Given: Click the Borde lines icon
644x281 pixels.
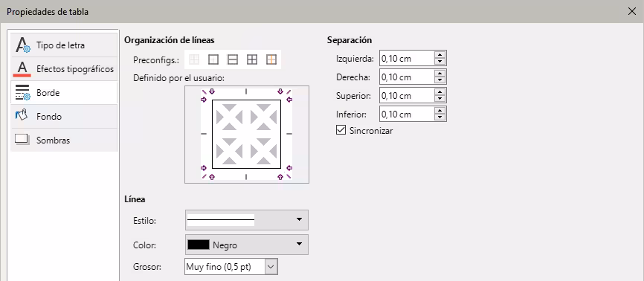Looking at the screenshot, I should click(22, 92).
